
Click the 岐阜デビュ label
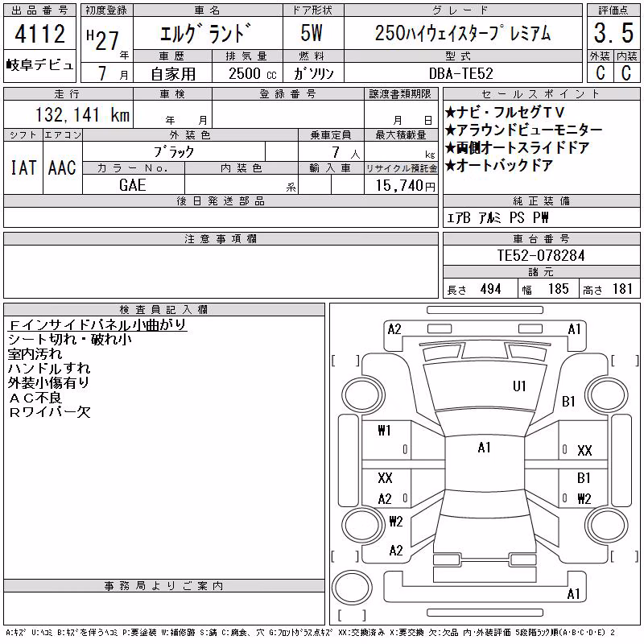[39, 64]
